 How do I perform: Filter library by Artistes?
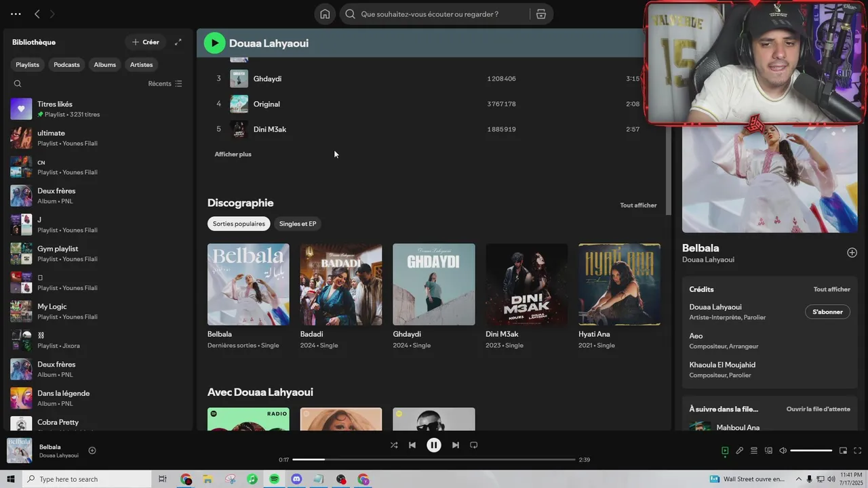tap(142, 64)
